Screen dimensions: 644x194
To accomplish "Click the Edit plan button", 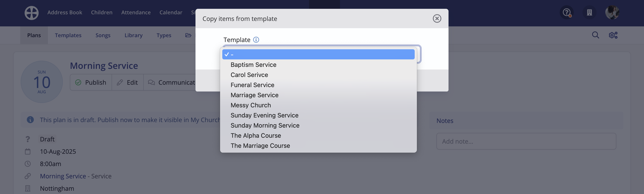I will point(127,82).
